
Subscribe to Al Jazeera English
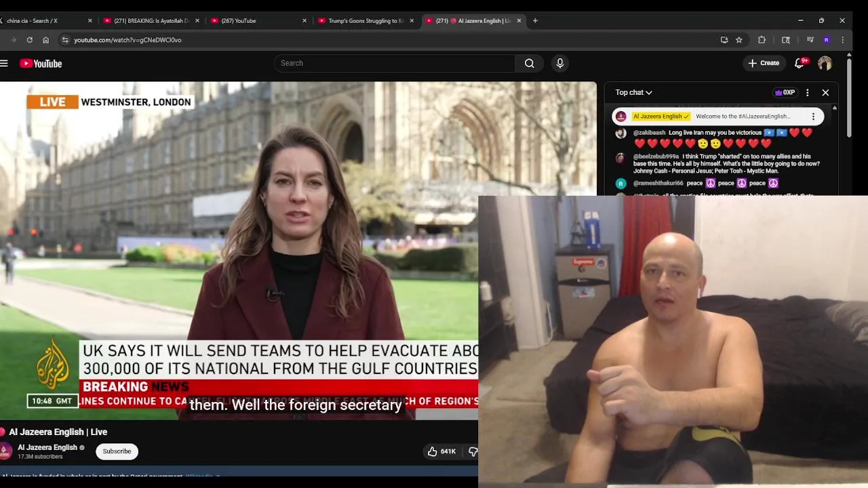point(117,451)
